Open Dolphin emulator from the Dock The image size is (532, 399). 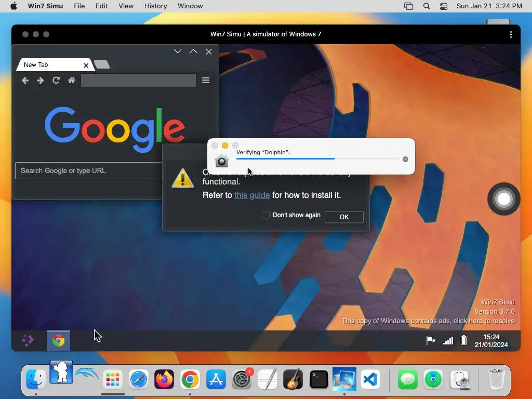click(87, 375)
